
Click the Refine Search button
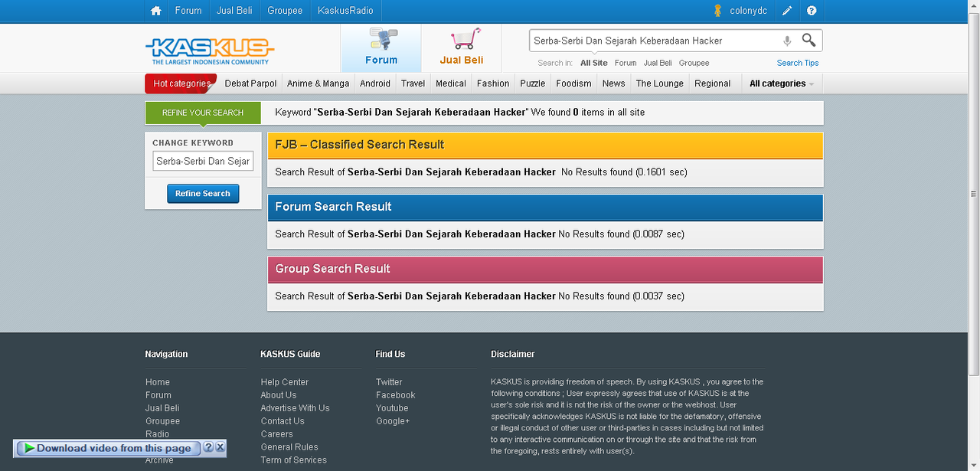203,194
